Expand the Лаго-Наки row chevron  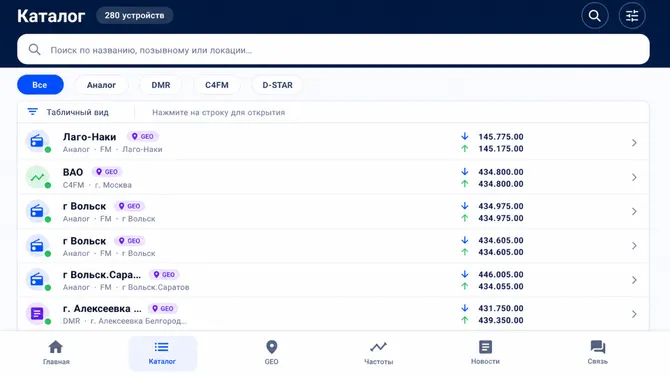[634, 143]
